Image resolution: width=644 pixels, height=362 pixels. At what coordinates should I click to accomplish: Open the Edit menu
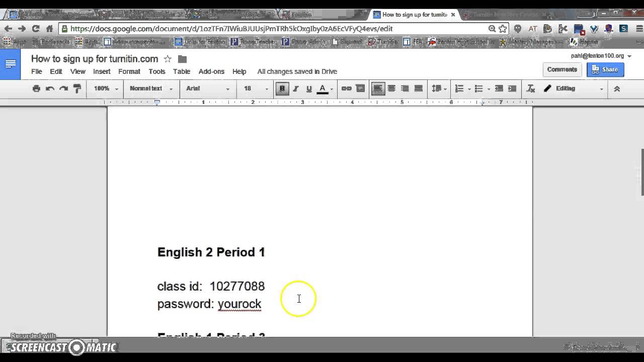click(56, 71)
